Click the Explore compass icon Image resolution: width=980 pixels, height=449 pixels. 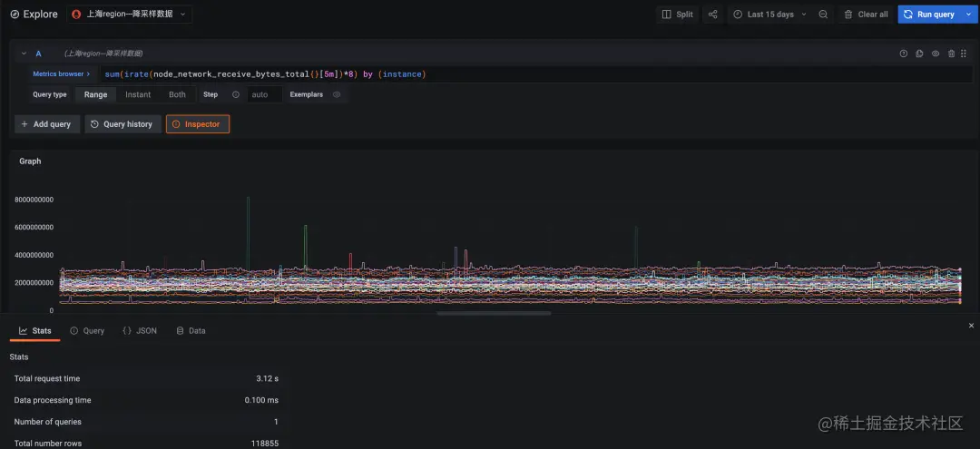coord(15,15)
